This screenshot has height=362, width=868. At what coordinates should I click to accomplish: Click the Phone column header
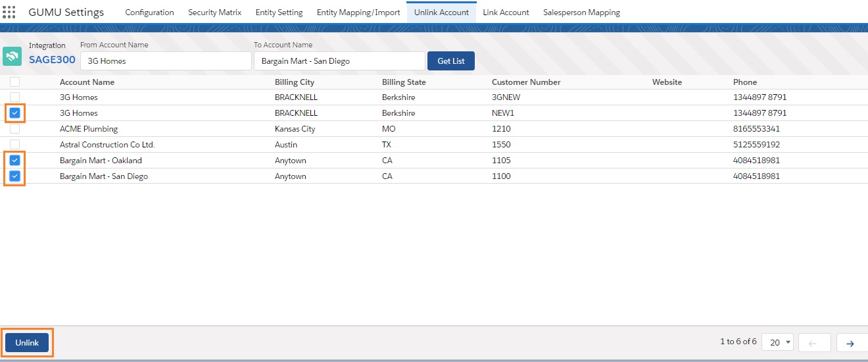click(745, 82)
